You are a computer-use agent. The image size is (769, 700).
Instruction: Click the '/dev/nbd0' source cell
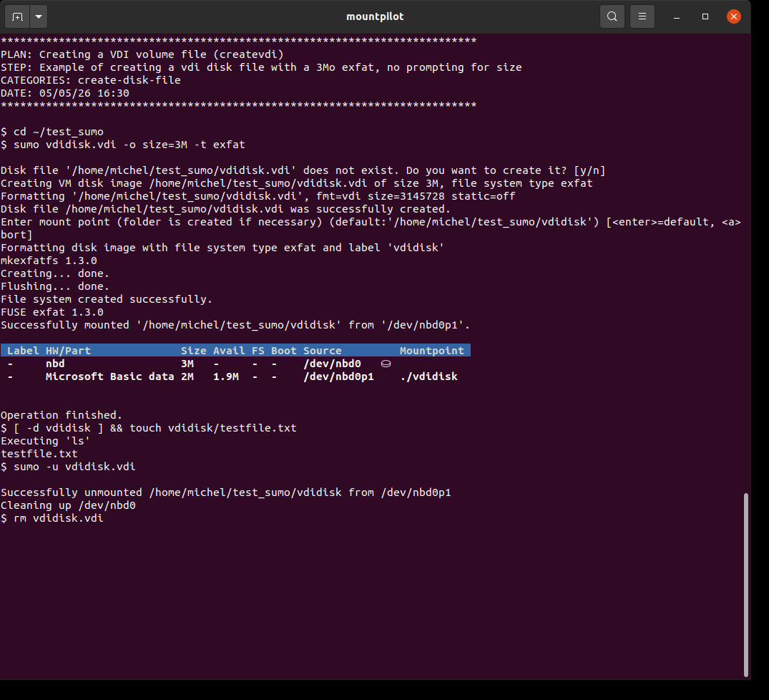pyautogui.click(x=332, y=364)
